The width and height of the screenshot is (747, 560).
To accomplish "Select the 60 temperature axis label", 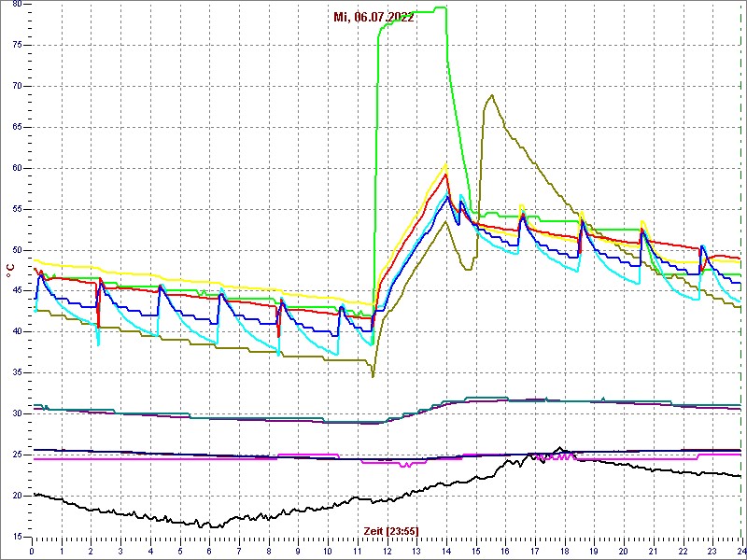I will (16, 168).
